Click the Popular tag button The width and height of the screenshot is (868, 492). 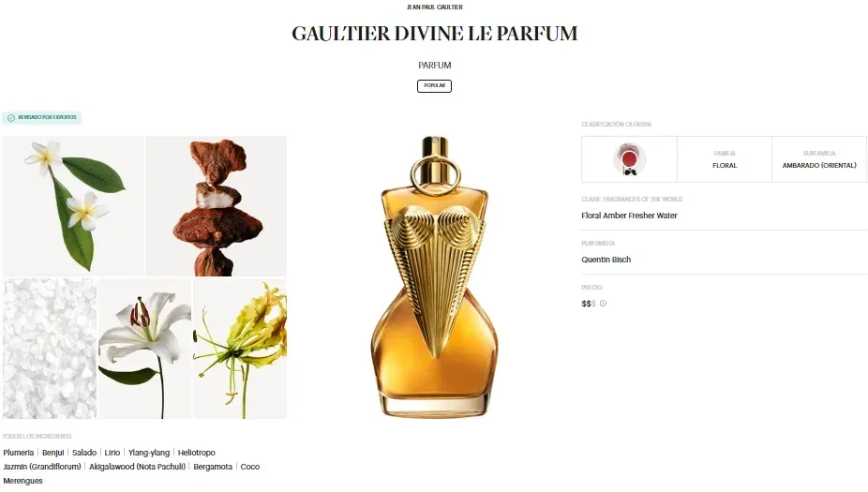click(x=434, y=86)
